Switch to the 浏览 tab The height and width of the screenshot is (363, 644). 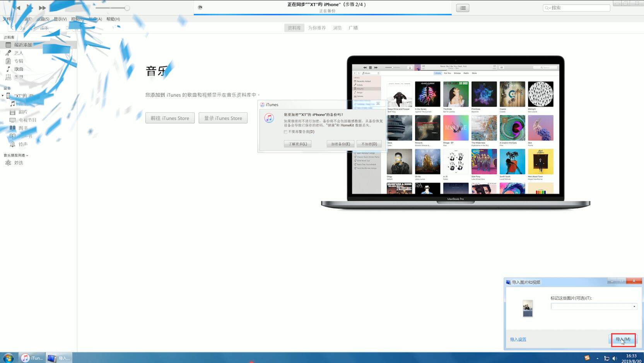337,28
